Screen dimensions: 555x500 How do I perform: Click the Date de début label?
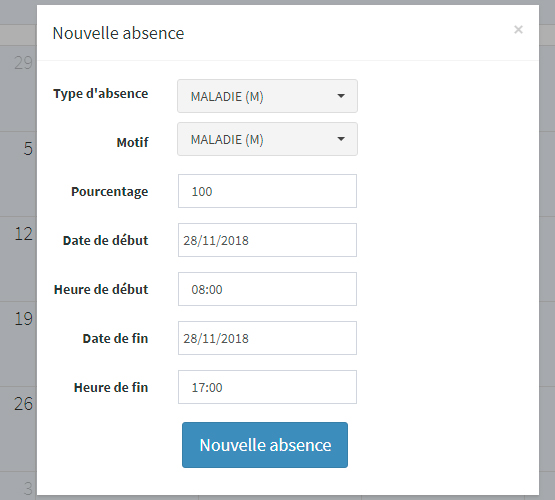(105, 240)
